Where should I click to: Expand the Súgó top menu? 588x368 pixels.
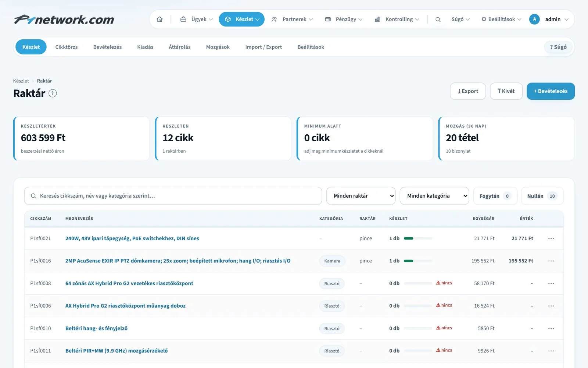click(x=460, y=19)
